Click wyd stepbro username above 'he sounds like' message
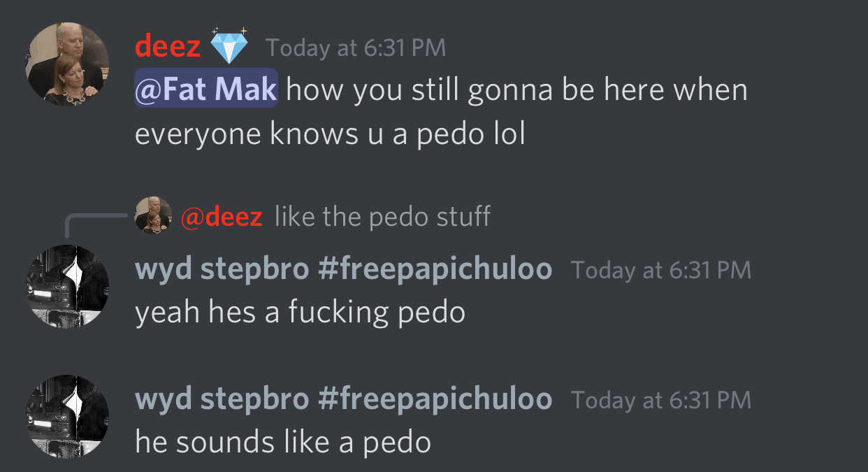The width and height of the screenshot is (868, 472). coord(343,399)
